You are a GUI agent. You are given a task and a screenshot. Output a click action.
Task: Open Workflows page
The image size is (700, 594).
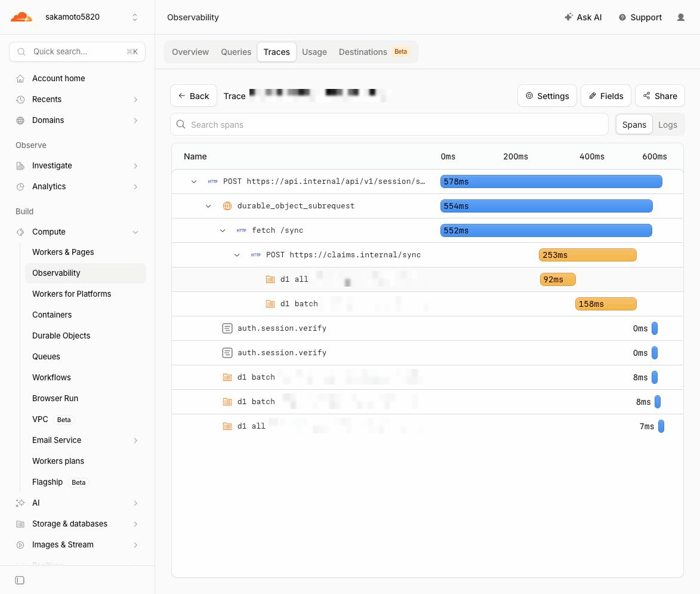pos(51,378)
